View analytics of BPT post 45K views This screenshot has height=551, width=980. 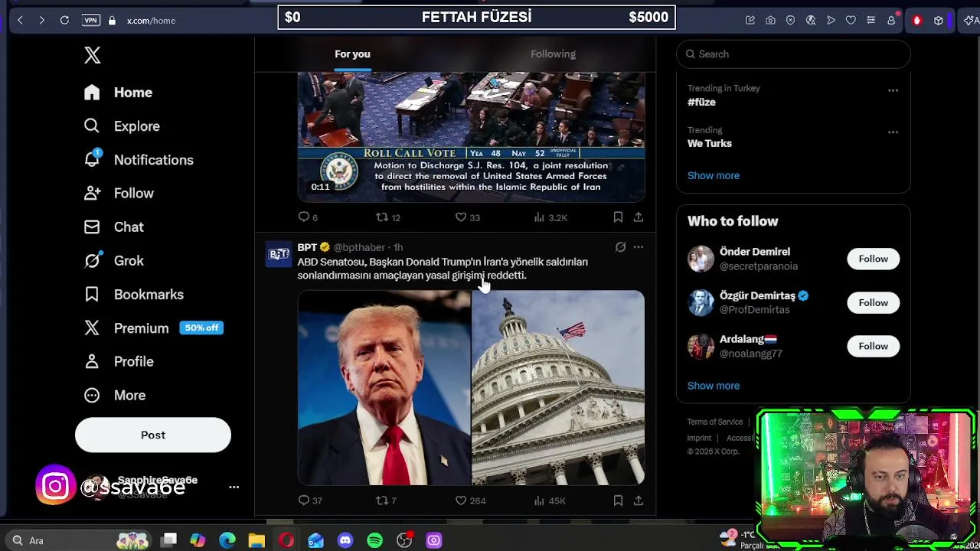549,500
